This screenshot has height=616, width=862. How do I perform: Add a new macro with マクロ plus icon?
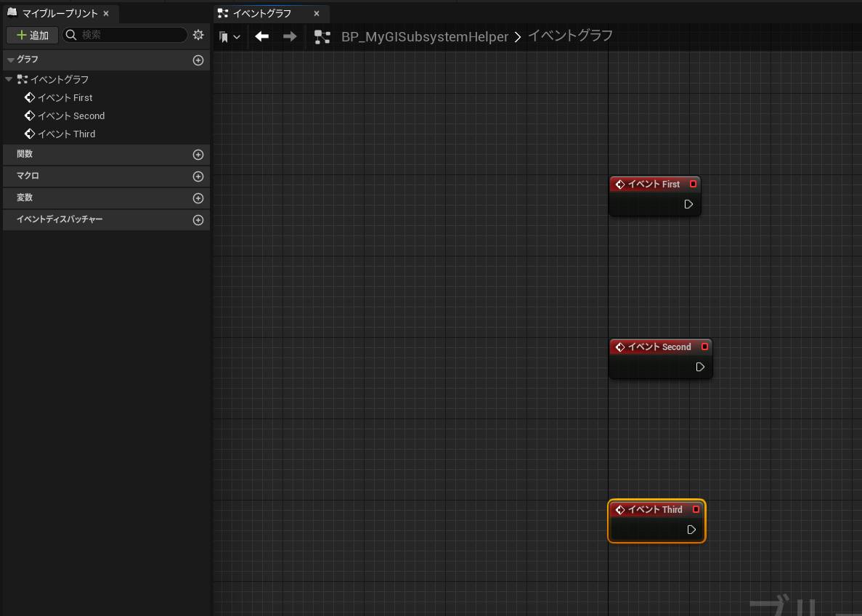tap(198, 176)
